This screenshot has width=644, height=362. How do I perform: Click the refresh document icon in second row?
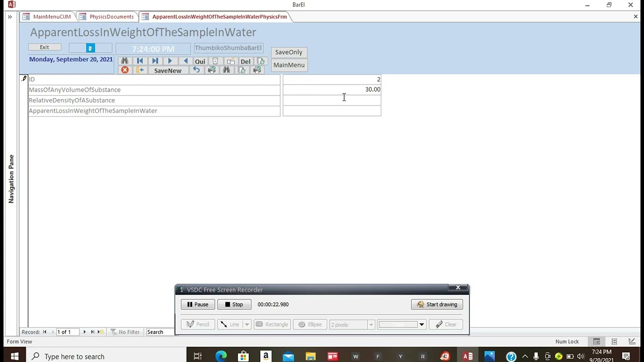point(242,70)
